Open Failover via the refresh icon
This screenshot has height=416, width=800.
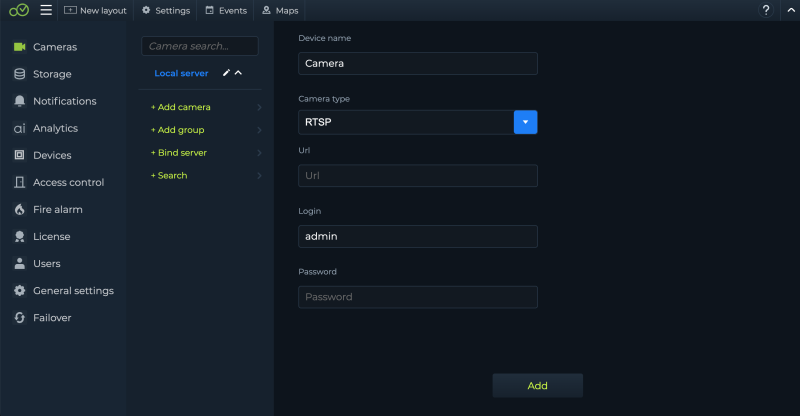tap(19, 317)
